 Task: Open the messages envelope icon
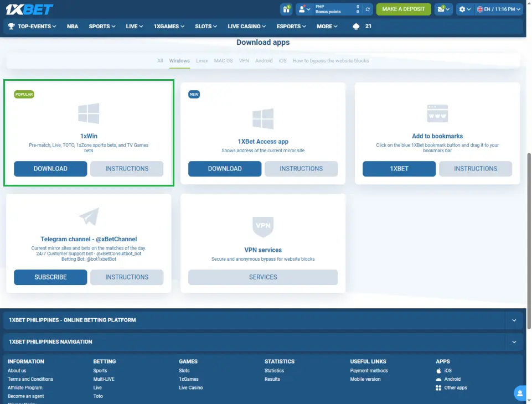pos(443,9)
